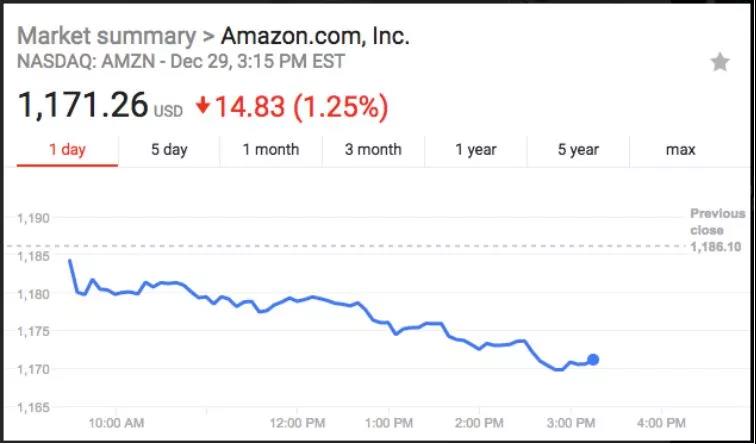Click the Amazon.com, Inc. title
The image size is (756, 444).
(x=316, y=36)
